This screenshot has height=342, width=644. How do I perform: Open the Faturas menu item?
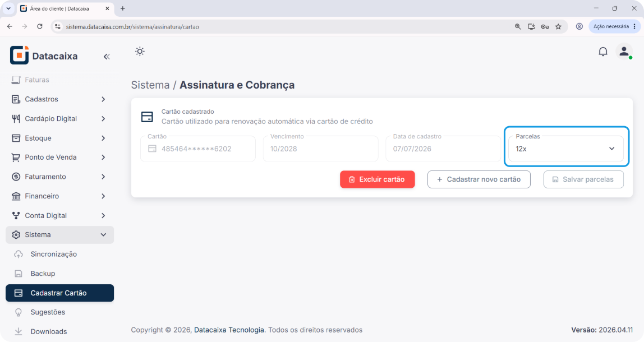point(59,80)
